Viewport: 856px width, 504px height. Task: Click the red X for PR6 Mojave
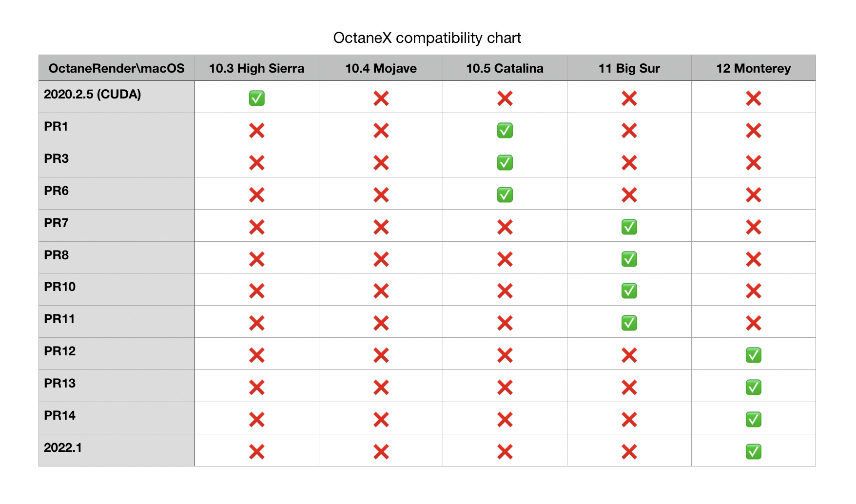click(381, 195)
